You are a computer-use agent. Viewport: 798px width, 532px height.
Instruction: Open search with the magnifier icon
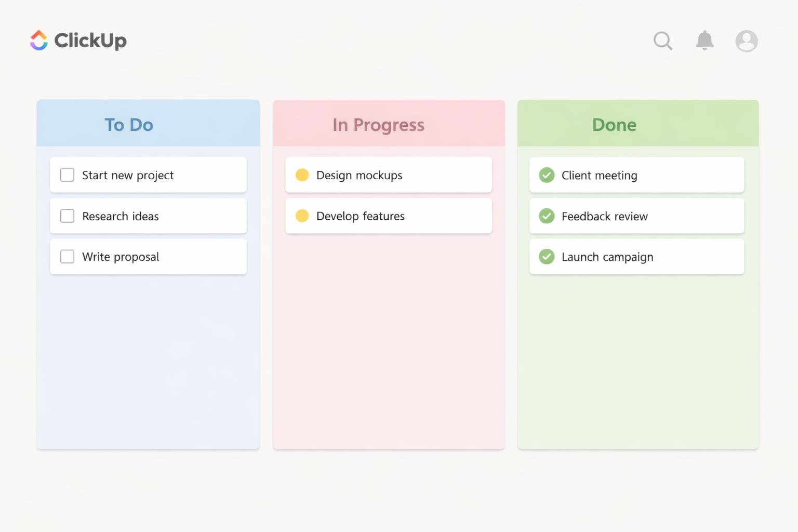[662, 41]
